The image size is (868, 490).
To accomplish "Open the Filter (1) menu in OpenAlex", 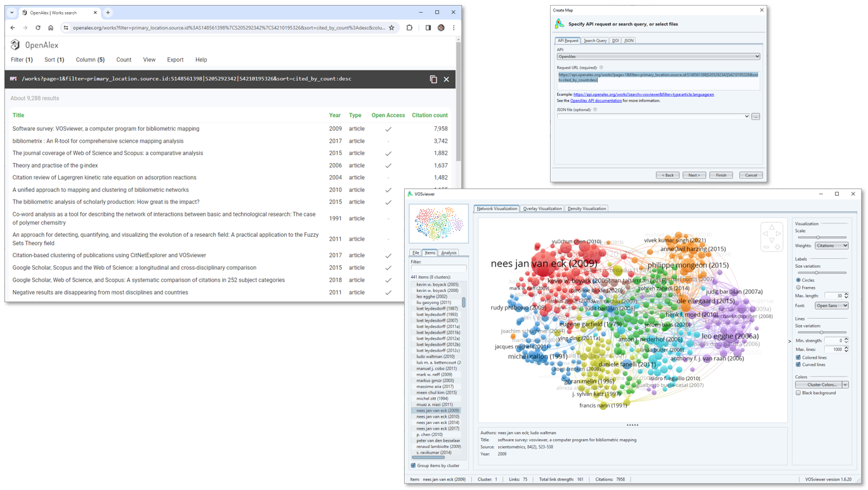I will [x=22, y=60].
